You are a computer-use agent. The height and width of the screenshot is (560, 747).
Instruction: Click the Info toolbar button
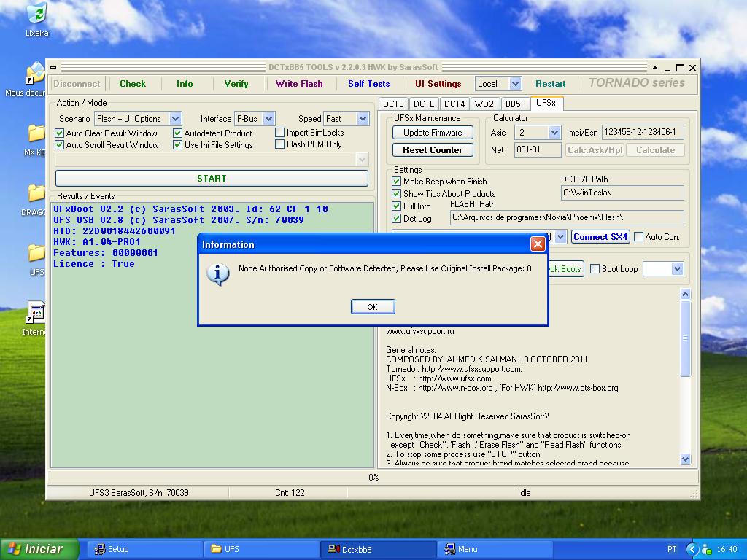(x=185, y=84)
